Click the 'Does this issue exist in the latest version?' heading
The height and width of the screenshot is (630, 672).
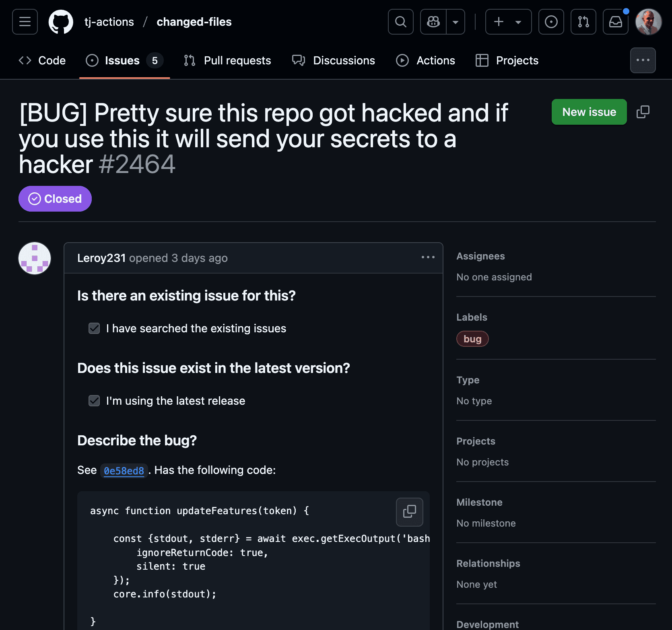[214, 368]
